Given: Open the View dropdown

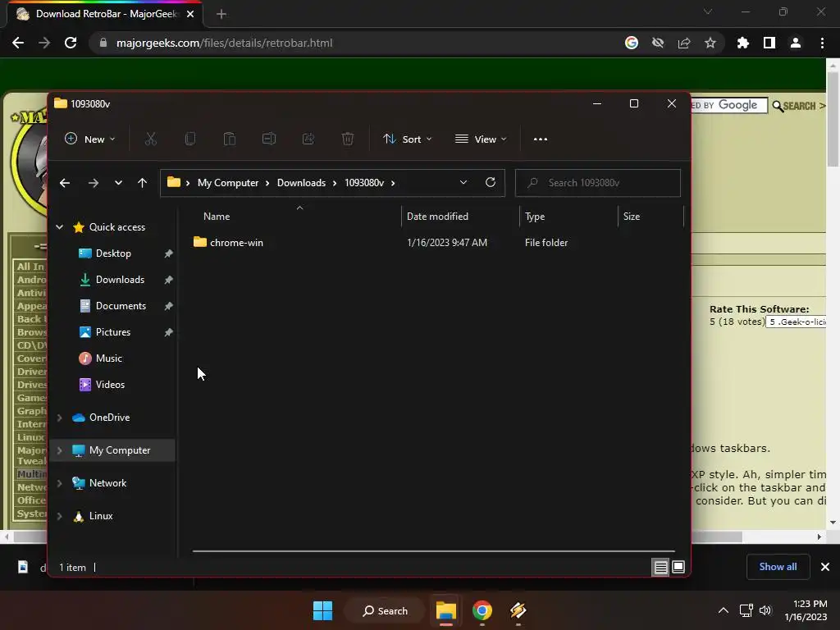Looking at the screenshot, I should pos(481,139).
